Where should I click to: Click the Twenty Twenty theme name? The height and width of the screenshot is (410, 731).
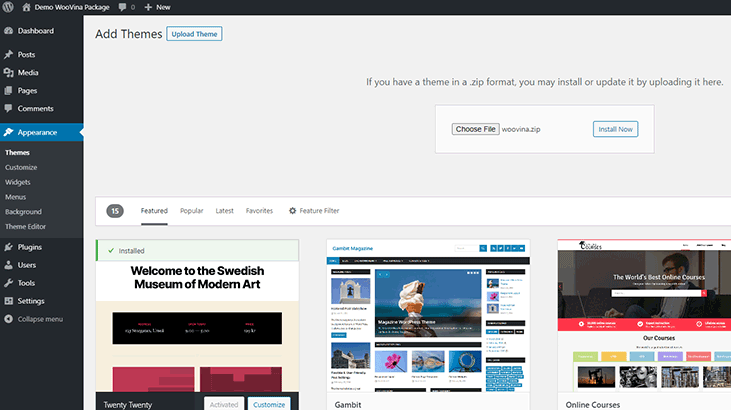(x=128, y=404)
